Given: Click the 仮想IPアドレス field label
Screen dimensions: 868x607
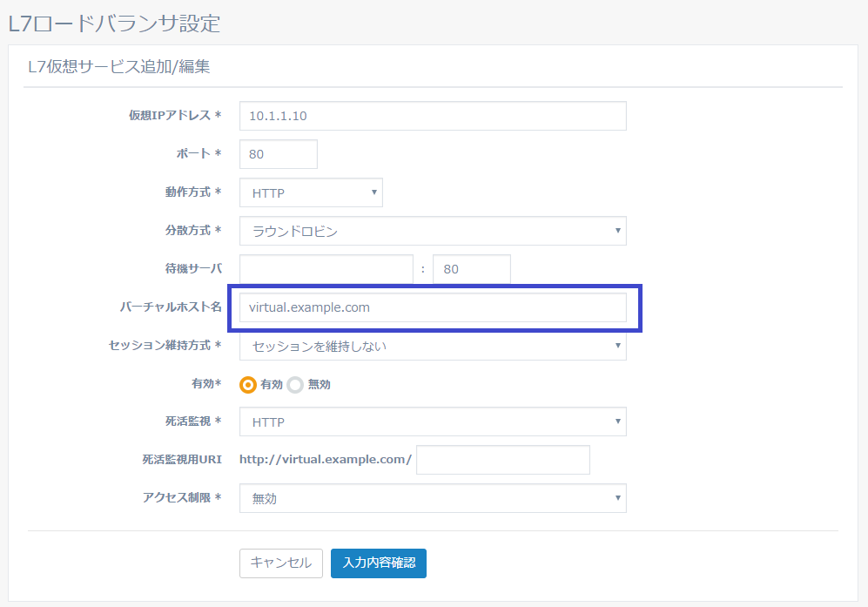Looking at the screenshot, I should tap(174, 116).
